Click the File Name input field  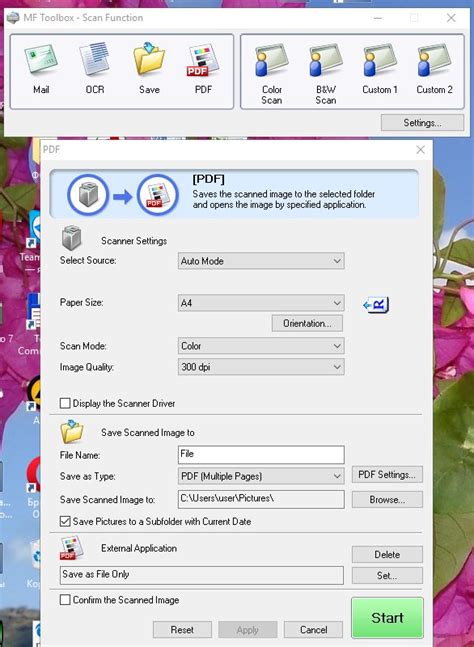(261, 454)
